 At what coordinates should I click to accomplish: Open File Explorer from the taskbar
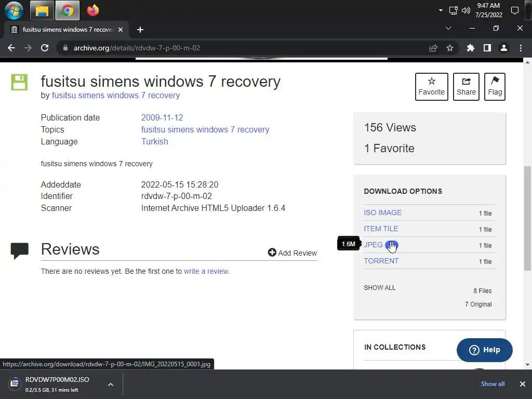42,10
